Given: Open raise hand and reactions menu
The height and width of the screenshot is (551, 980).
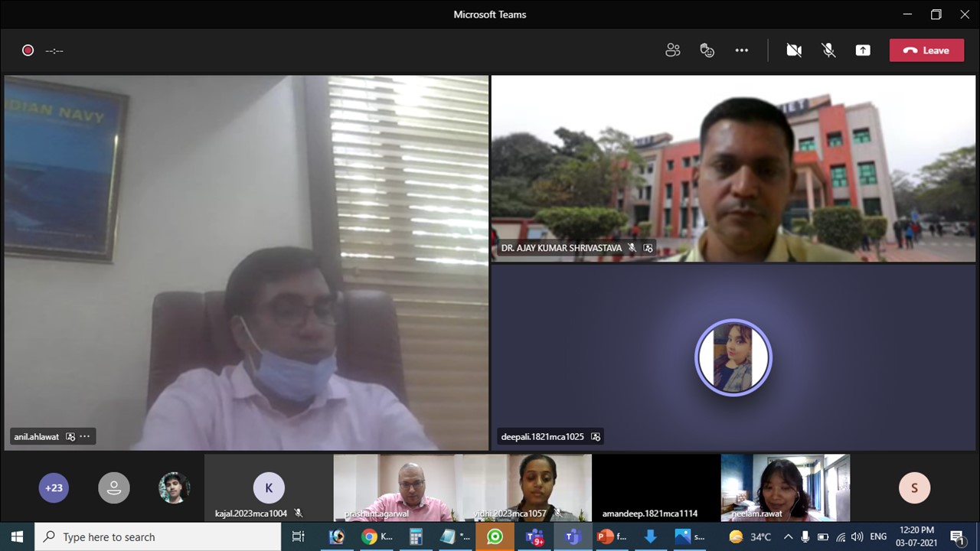Looking at the screenshot, I should tap(707, 51).
